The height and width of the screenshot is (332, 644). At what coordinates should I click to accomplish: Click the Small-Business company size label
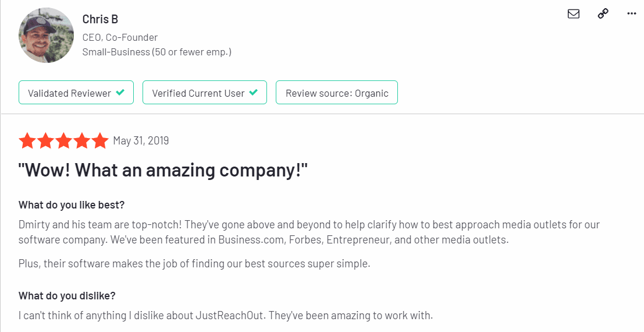157,52
